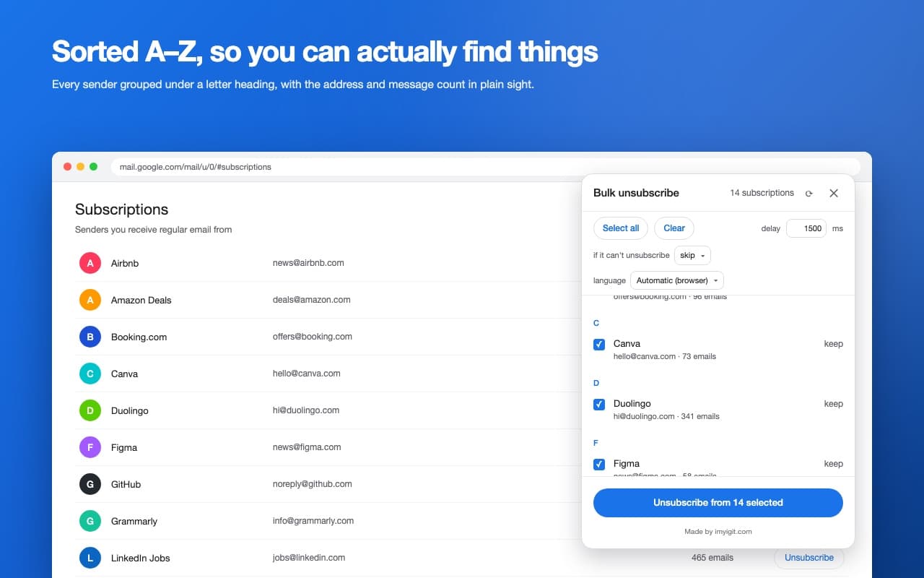Click Unsubscribe in the LinkedIn Jobs row
This screenshot has height=578, width=924.
point(809,558)
